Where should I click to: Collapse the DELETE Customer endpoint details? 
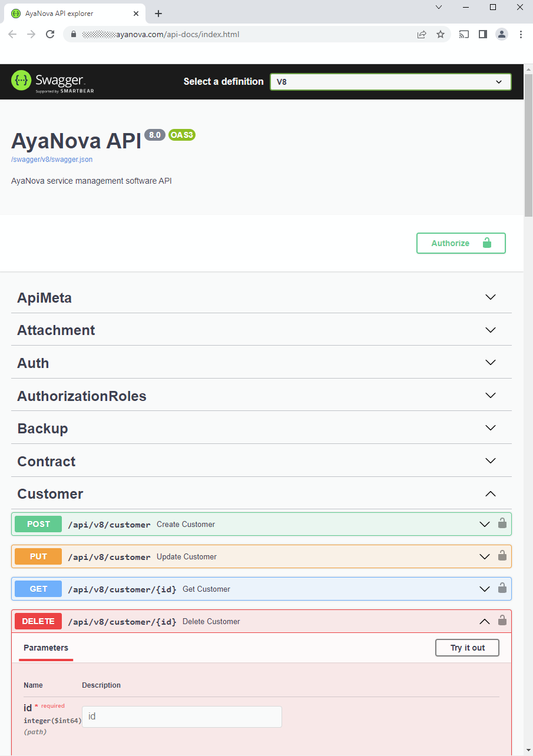484,621
